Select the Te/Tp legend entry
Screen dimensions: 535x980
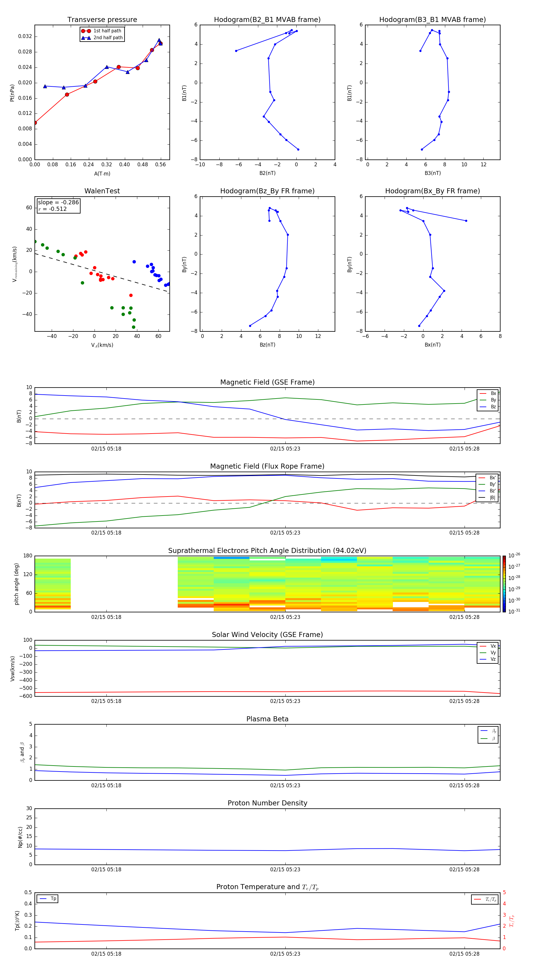485,899
